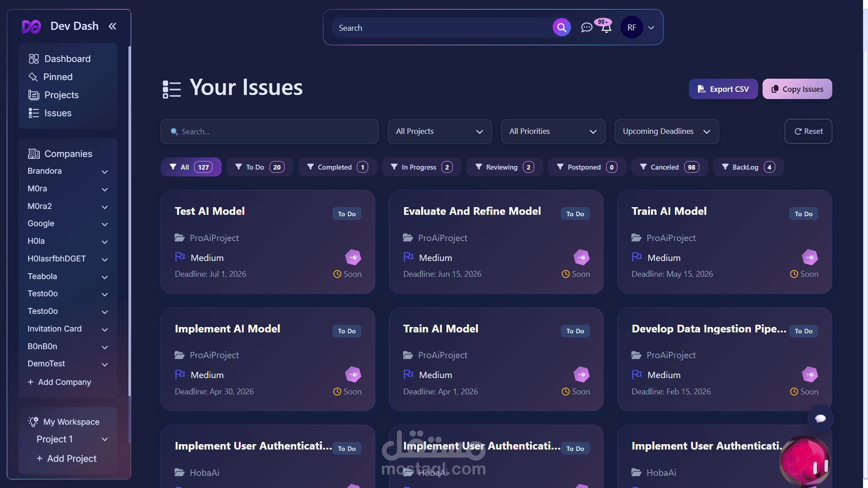Screen dimensions: 868x488
Task: Open Dashboard from the sidebar
Action: click(60, 59)
